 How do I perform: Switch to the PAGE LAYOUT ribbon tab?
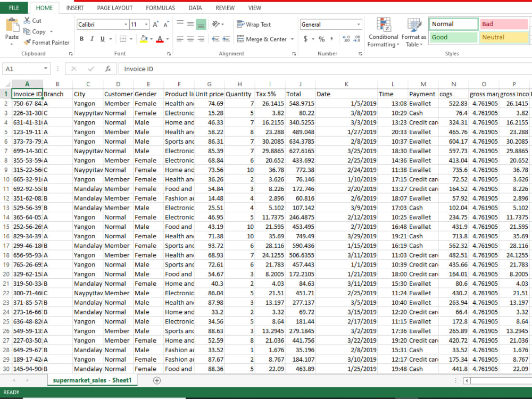click(115, 7)
